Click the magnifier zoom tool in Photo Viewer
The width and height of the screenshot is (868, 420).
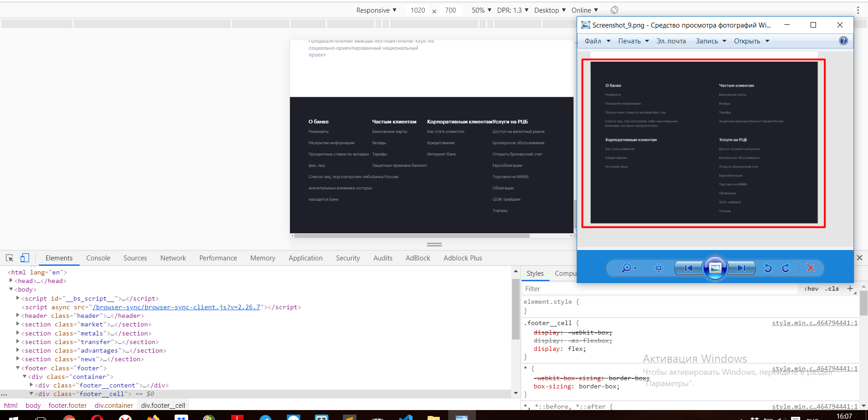[x=626, y=268]
